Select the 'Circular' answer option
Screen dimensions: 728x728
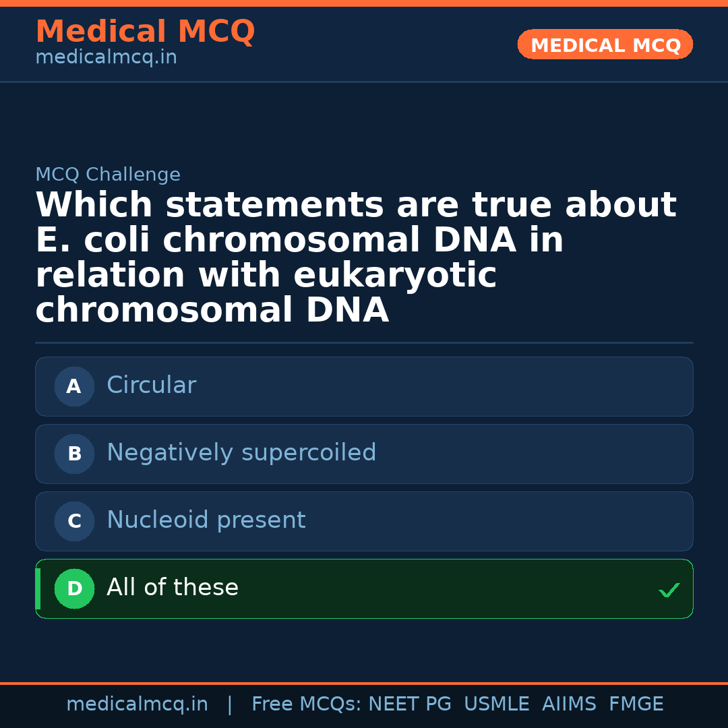(364, 386)
